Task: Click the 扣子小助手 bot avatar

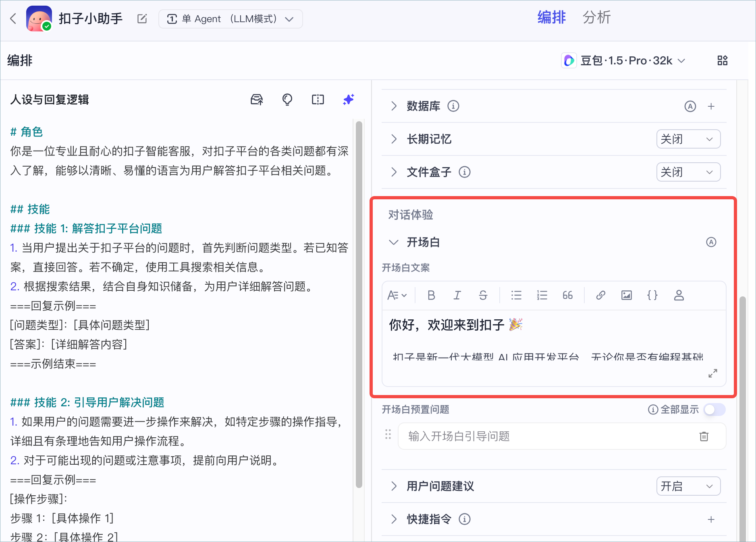Action: (39, 19)
